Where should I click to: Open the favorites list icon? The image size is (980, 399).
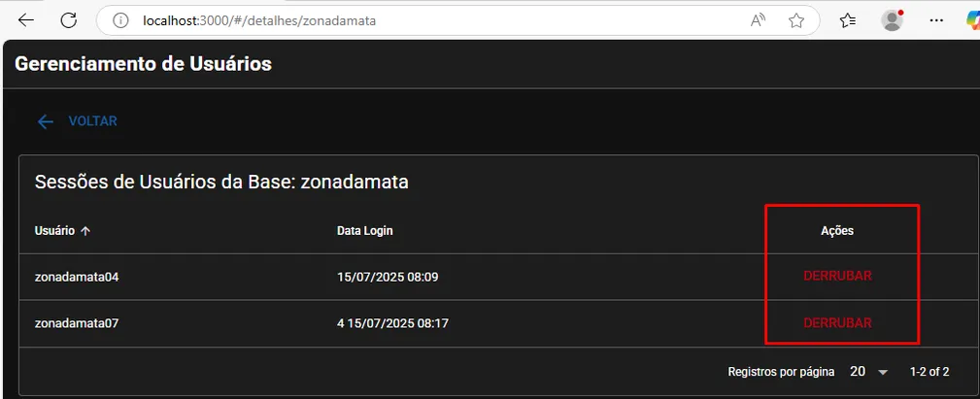tap(847, 19)
